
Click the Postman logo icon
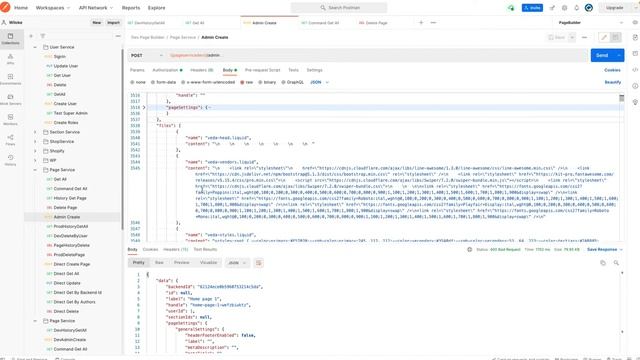5,7
